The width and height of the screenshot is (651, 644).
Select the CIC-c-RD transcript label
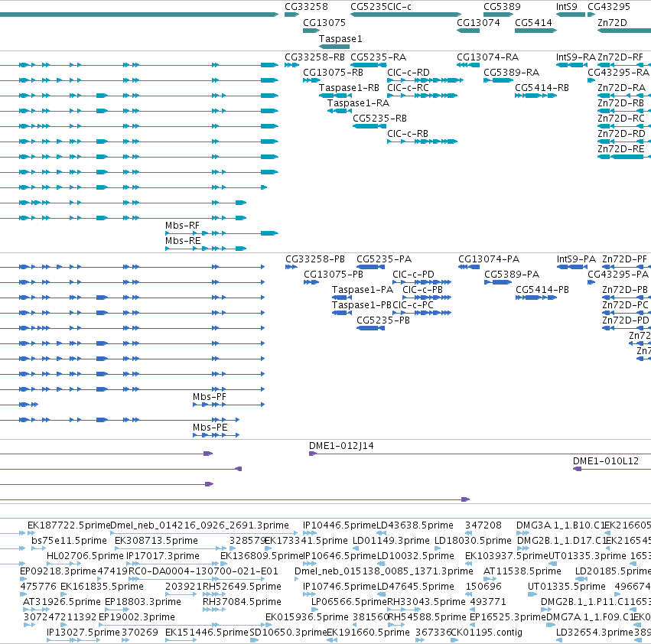409,72
